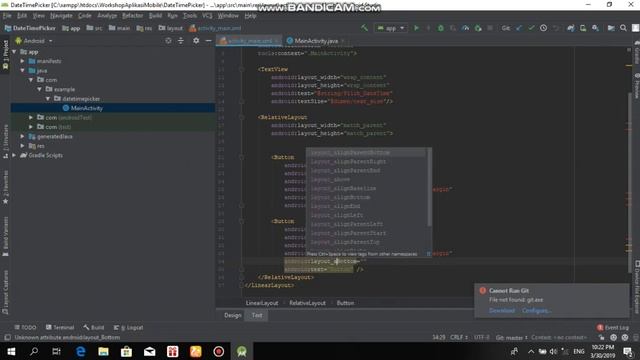Open Windows Start menu

[11, 351]
